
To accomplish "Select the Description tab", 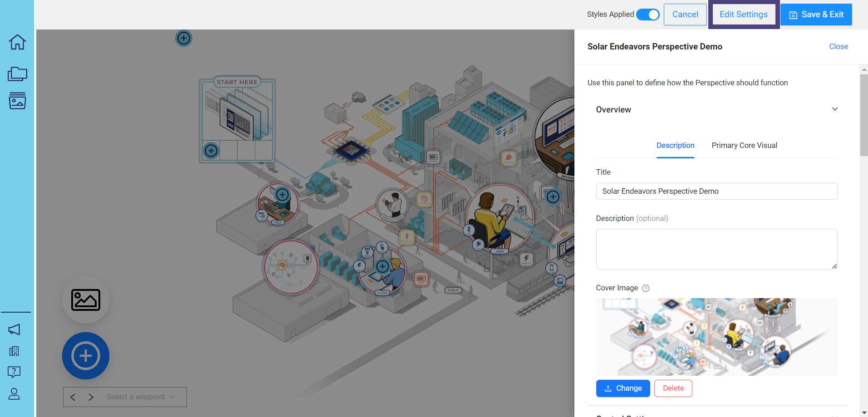I will tap(675, 145).
